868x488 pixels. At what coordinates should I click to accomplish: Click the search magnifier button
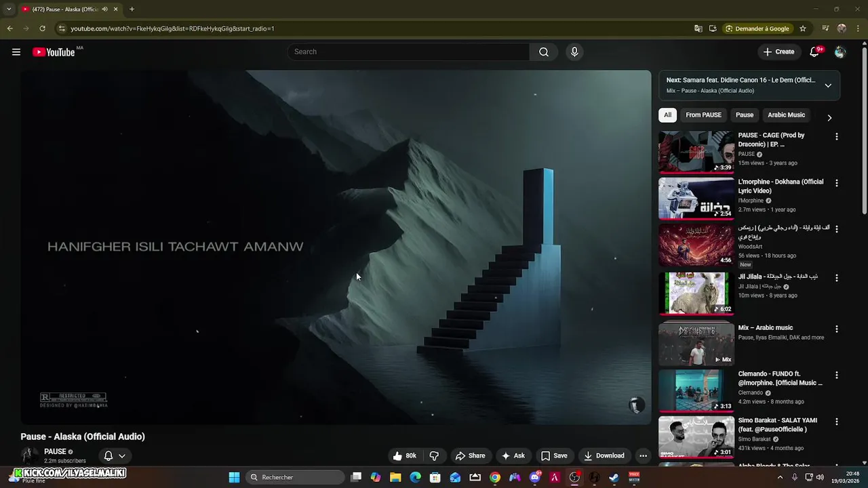point(544,52)
